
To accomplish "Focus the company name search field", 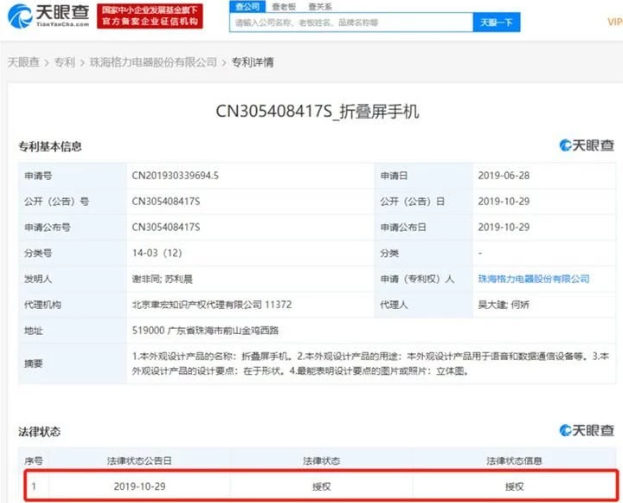I will coord(351,22).
